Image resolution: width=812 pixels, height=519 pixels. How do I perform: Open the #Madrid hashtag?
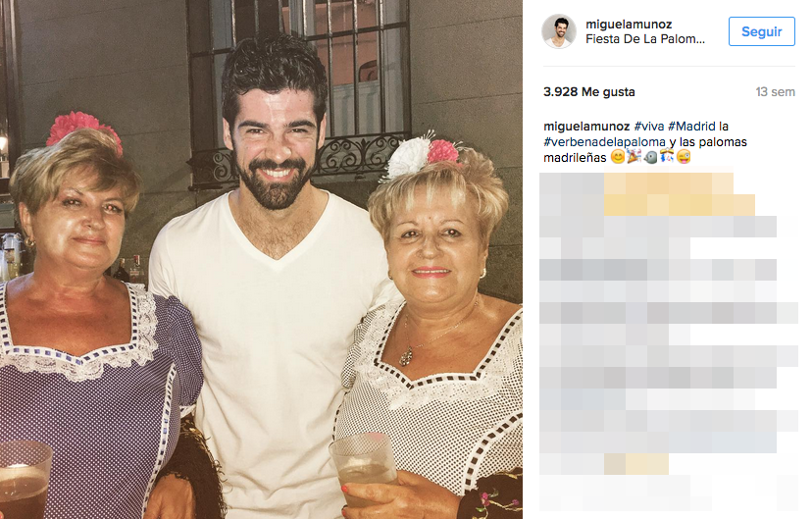click(x=691, y=126)
